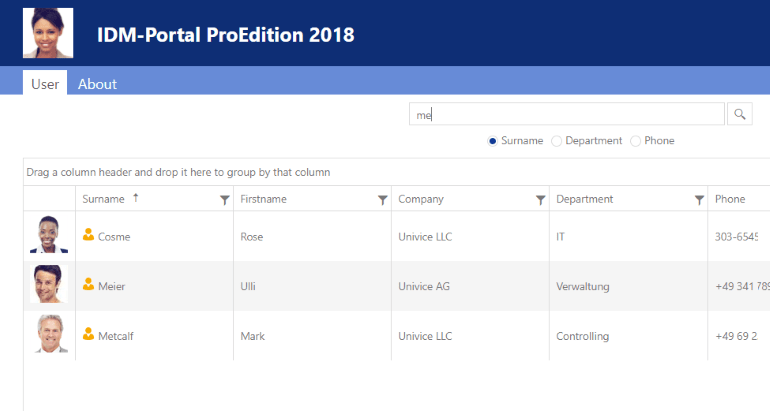Click the user icon beside Cosme
The image size is (770, 411).
[88, 235]
